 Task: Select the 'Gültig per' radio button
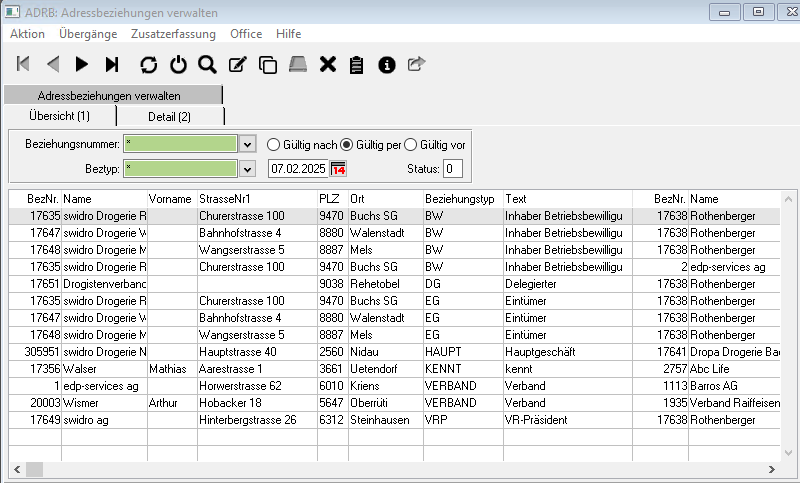348,144
